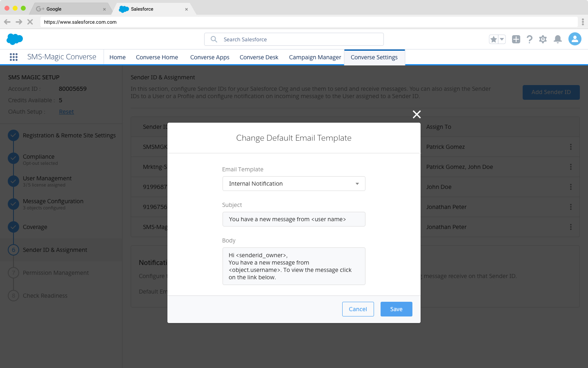The height and width of the screenshot is (368, 588).
Task: Open the Email Template dropdown
Action: coord(294,184)
